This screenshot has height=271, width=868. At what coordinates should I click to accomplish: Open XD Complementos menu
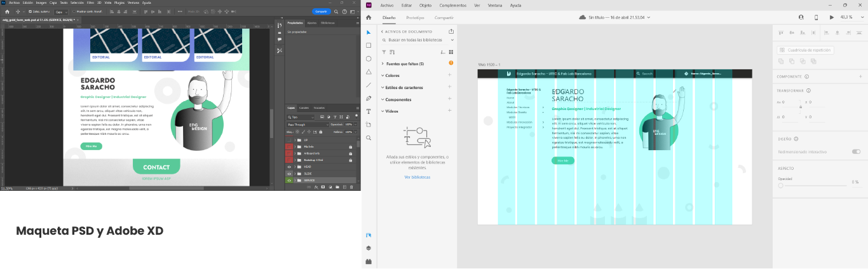(453, 5)
